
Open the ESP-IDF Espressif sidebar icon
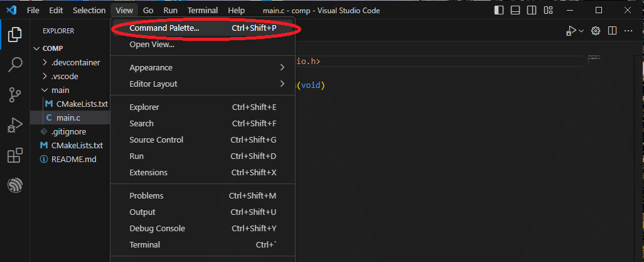[15, 186]
